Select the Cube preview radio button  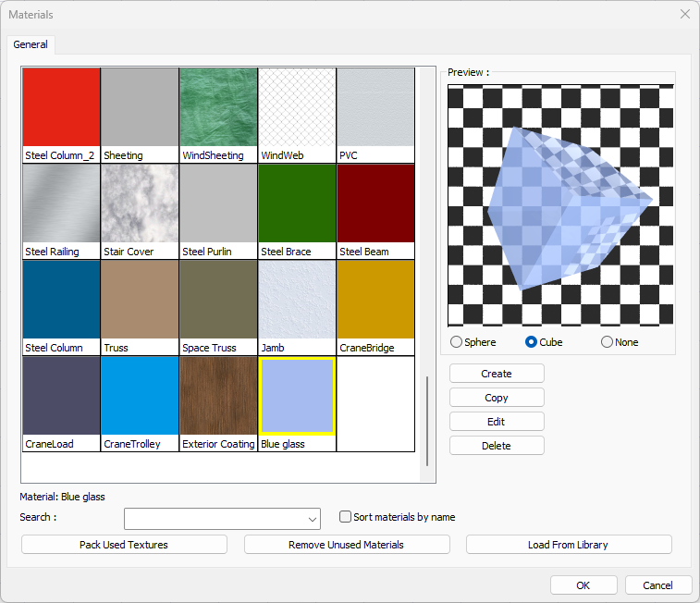[x=532, y=342]
